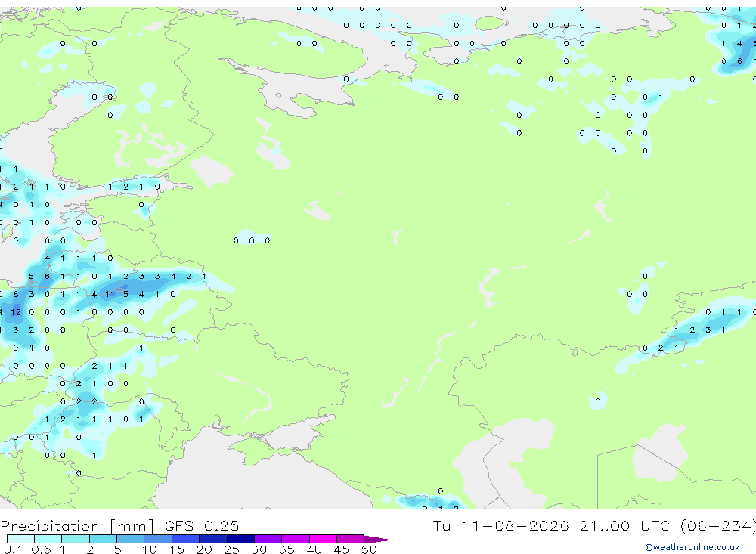Click the 10–15 mm blue legend swatch

click(x=158, y=539)
